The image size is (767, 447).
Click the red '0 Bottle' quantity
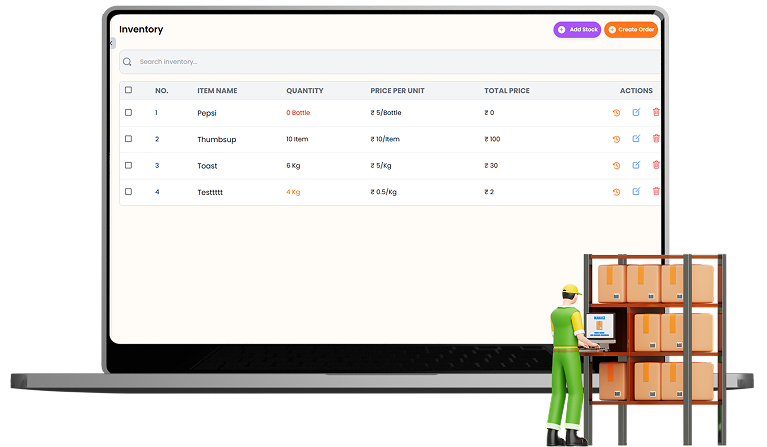coord(298,112)
